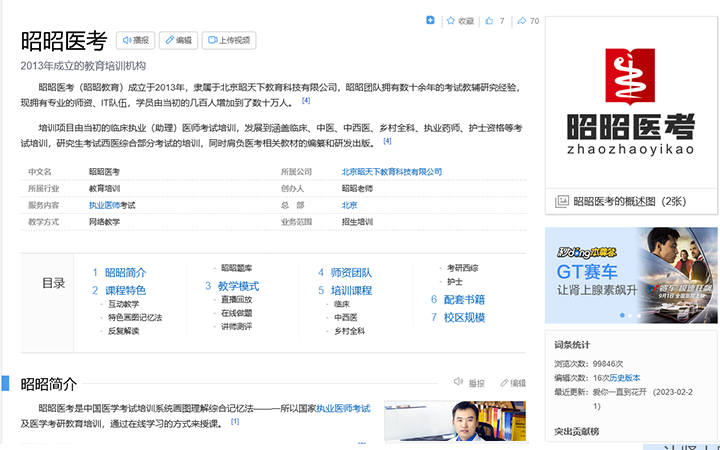Viewport: 720px width, 450px height.
Task: Click the 上传视频 upload video button
Action: tap(229, 40)
